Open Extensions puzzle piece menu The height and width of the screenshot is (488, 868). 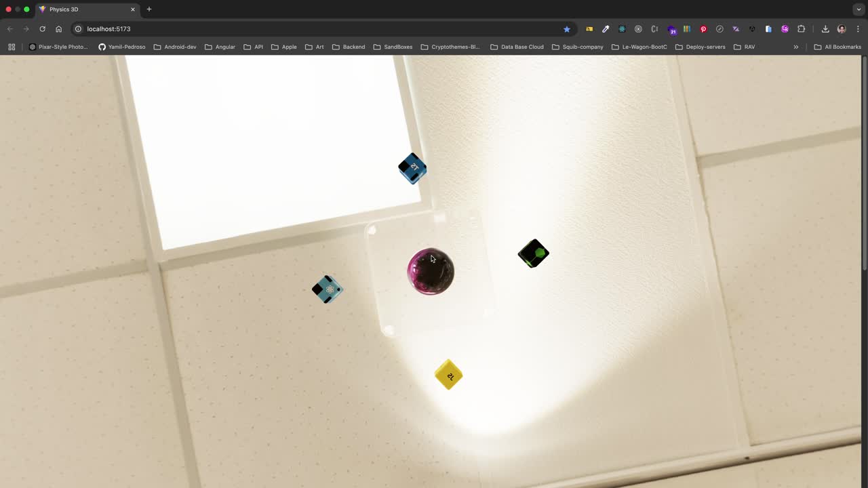(801, 29)
